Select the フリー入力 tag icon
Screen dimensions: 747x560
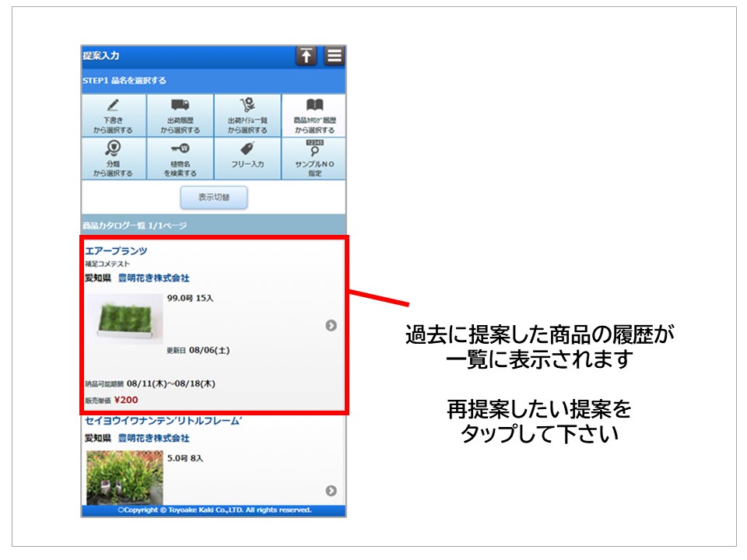pos(247,149)
